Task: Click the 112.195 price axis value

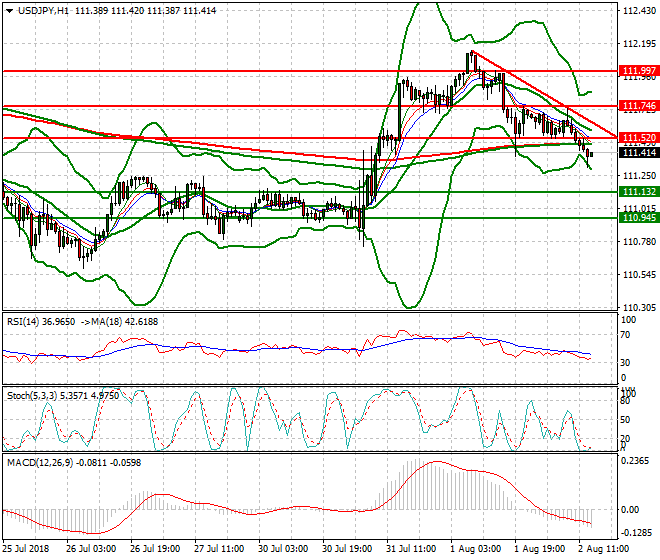Action: point(639,44)
